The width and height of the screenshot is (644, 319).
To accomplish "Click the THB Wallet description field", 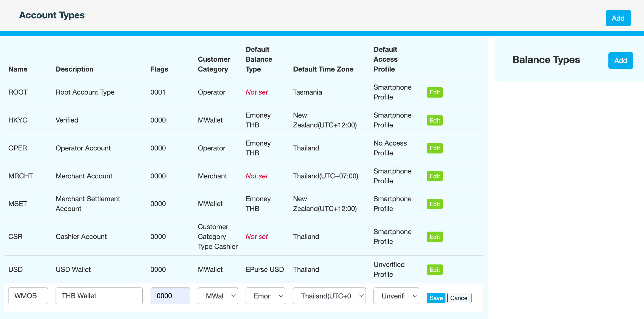I will point(99,296).
